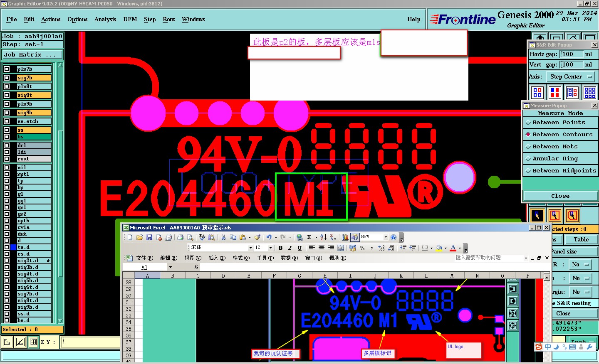
Task: Open the first No option dropdown in the right panel
Action: click(x=580, y=265)
